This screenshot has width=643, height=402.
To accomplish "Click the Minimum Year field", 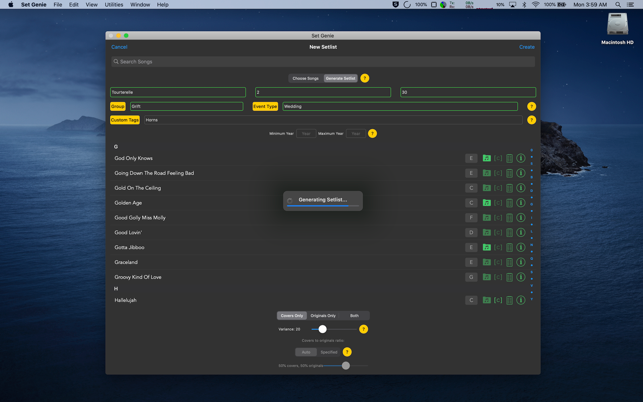I will pyautogui.click(x=306, y=134).
